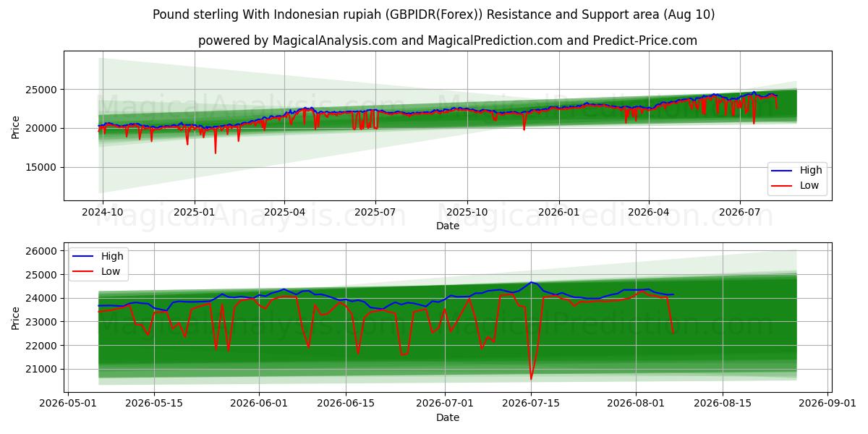
Task: Click the 2026-05-01 date tick
Action: pyautogui.click(x=67, y=403)
